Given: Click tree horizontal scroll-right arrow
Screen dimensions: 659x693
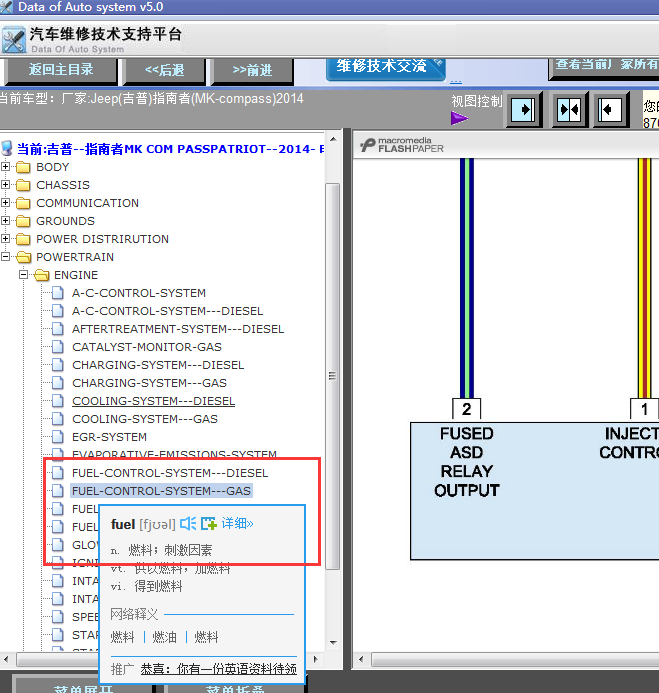Looking at the screenshot, I should coord(316,659).
